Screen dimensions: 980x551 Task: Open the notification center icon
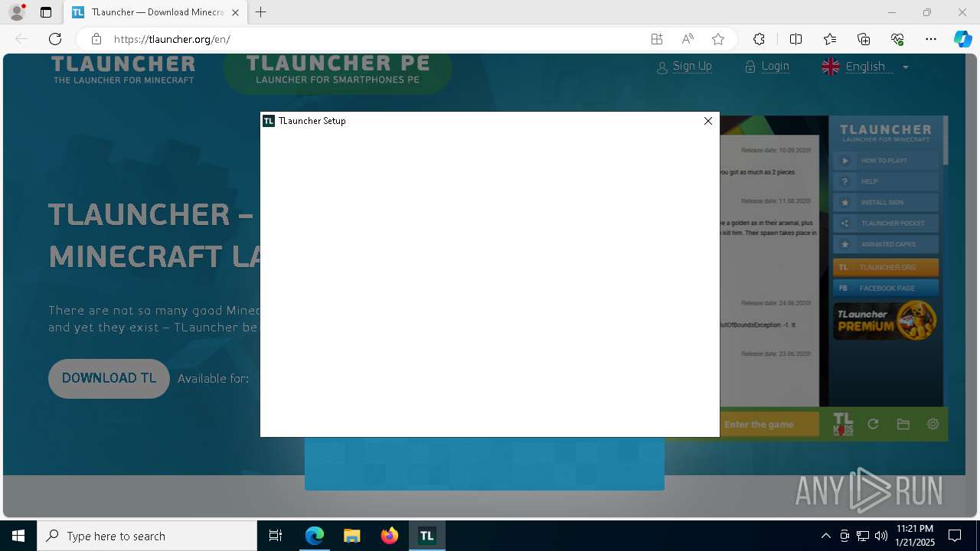pyautogui.click(x=955, y=536)
